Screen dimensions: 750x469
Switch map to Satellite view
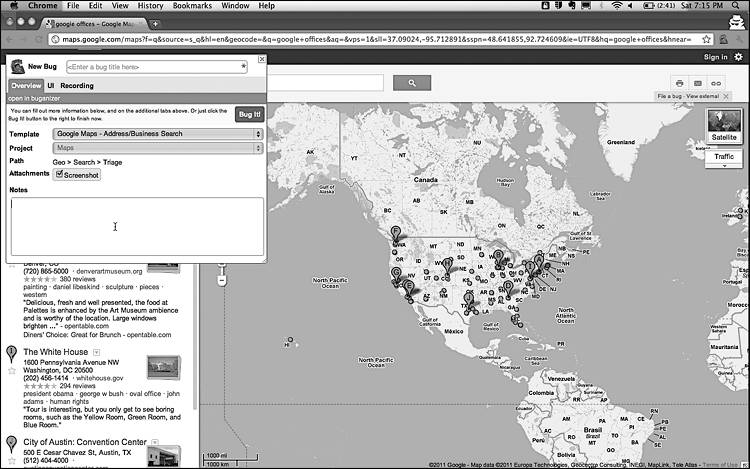[x=724, y=125]
